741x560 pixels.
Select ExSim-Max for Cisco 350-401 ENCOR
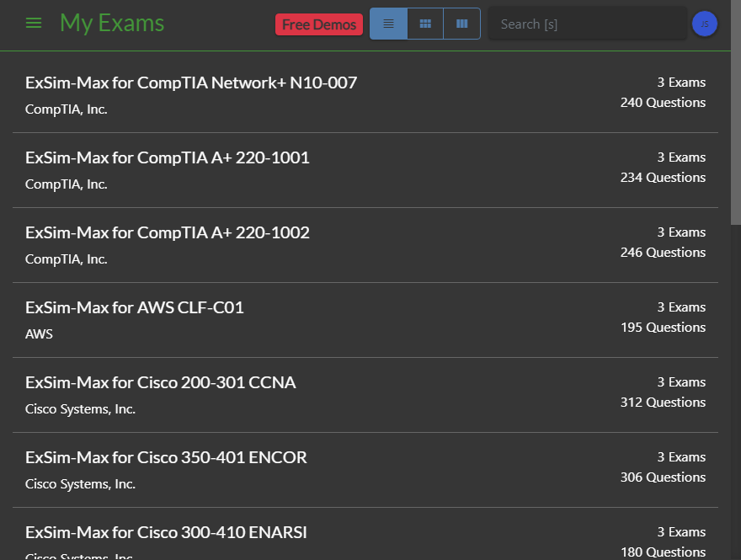(166, 457)
